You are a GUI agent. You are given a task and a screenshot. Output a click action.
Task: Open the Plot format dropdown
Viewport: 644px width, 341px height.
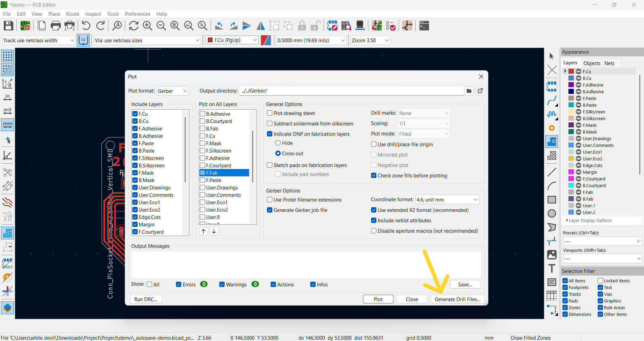point(173,91)
